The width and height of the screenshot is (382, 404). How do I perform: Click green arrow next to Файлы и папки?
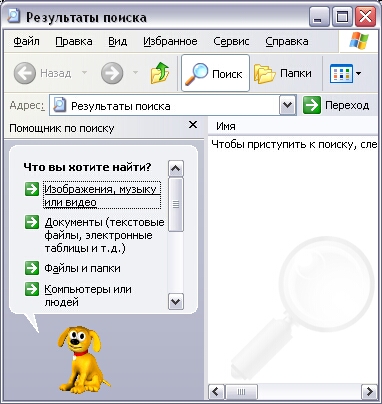[x=32, y=268]
